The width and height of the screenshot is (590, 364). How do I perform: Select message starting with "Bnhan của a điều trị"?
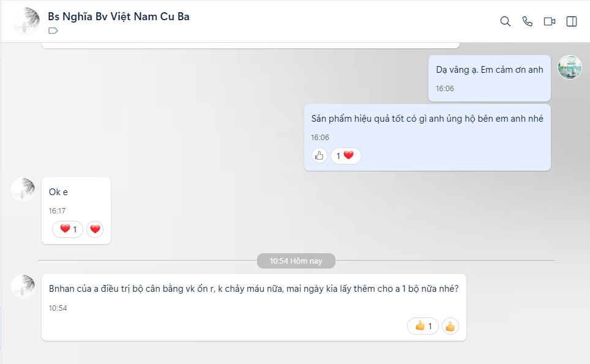[253, 289]
